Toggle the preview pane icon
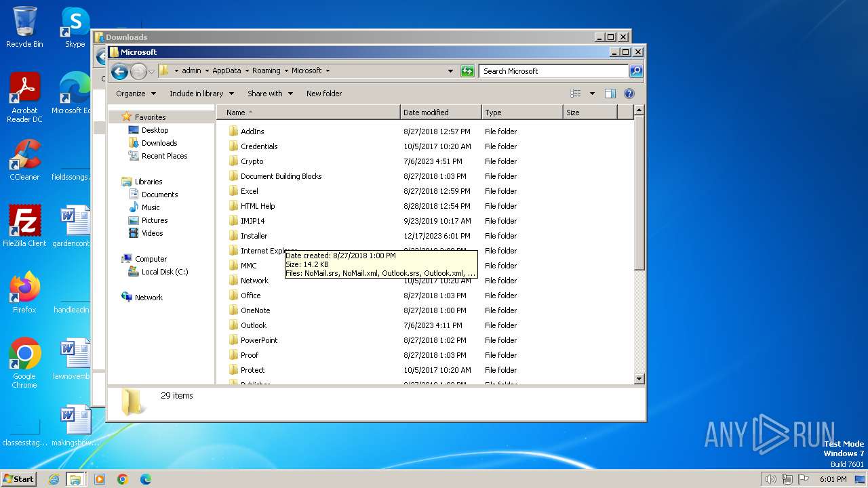The width and height of the screenshot is (868, 488). click(x=610, y=94)
